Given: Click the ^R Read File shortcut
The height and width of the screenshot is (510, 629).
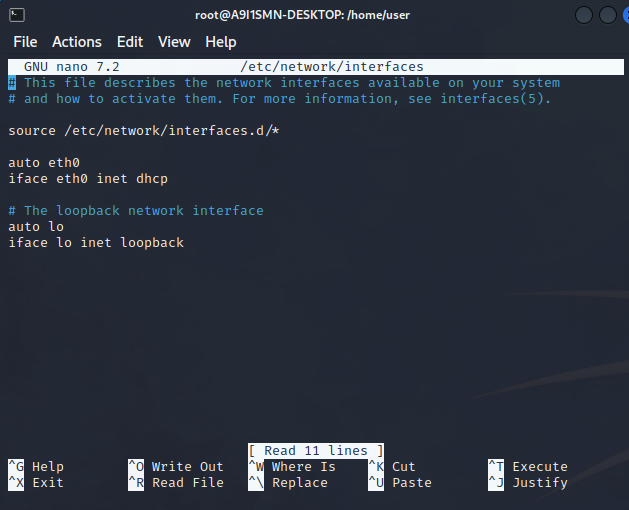Looking at the screenshot, I should (176, 483).
